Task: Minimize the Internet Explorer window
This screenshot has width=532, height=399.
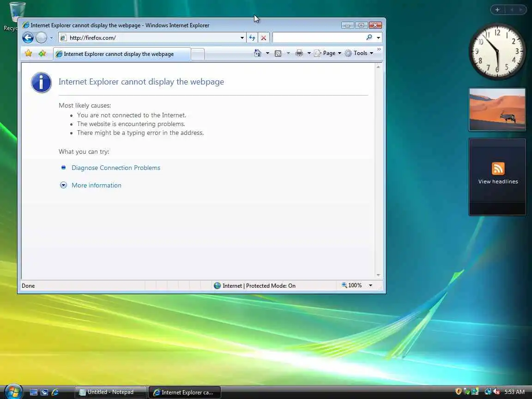Action: (347, 25)
